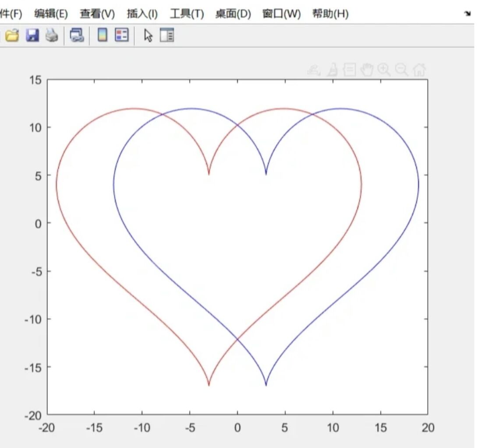Insert a colorbar using the toolbar icon
Viewport: 478px width, 448px height.
tap(102, 35)
